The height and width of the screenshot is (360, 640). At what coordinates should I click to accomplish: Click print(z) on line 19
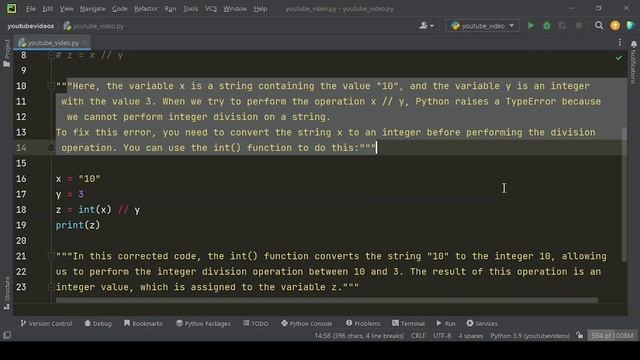[x=78, y=225]
